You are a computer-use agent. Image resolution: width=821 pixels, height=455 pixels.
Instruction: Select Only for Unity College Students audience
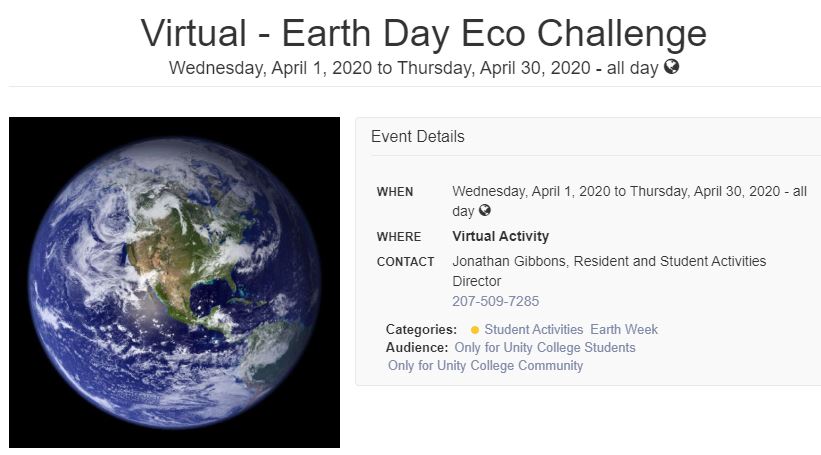[545, 347]
